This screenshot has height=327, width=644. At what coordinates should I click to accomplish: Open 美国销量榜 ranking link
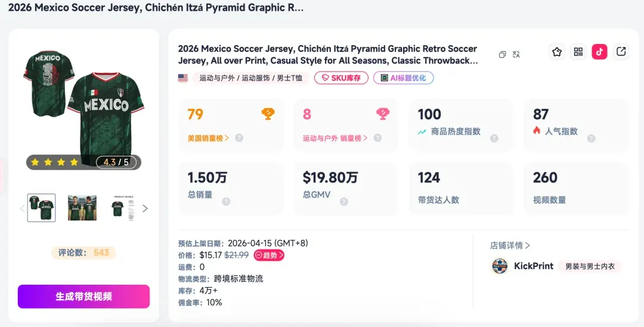[x=208, y=138]
